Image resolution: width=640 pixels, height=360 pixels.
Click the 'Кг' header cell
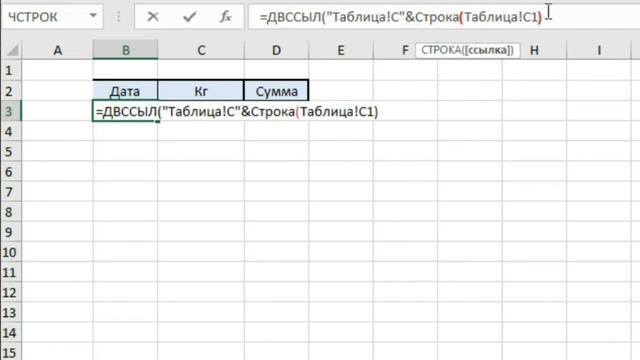click(x=201, y=91)
